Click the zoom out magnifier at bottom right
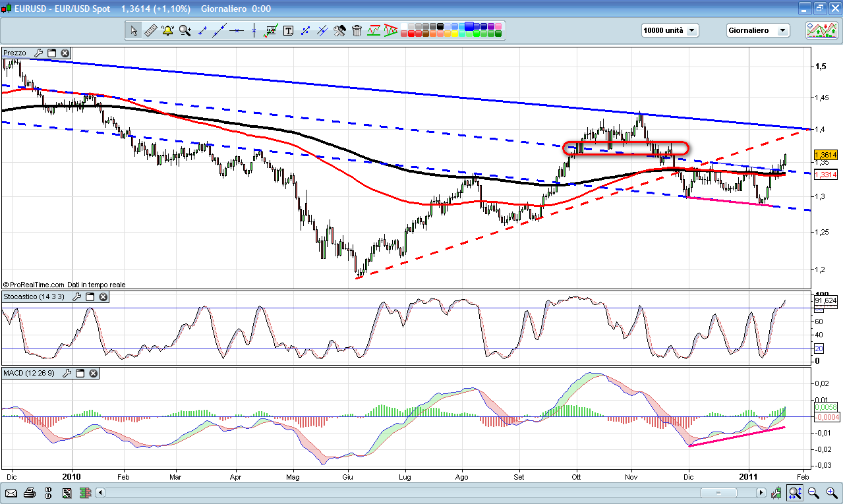 click(813, 493)
